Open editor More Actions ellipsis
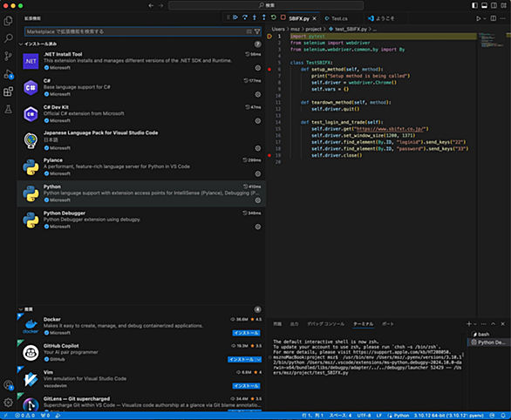The image size is (511, 420). [503, 18]
